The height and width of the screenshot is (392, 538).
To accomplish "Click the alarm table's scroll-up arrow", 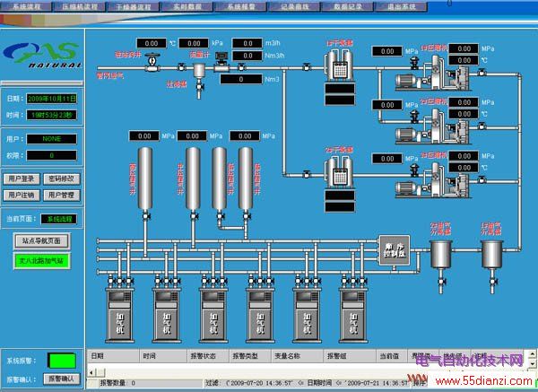I will click(x=532, y=353).
